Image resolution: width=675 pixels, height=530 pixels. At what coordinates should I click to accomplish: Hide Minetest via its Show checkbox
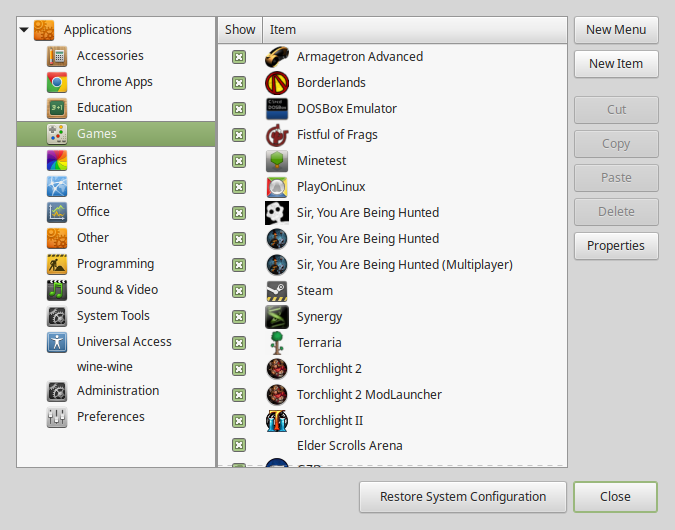(239, 161)
